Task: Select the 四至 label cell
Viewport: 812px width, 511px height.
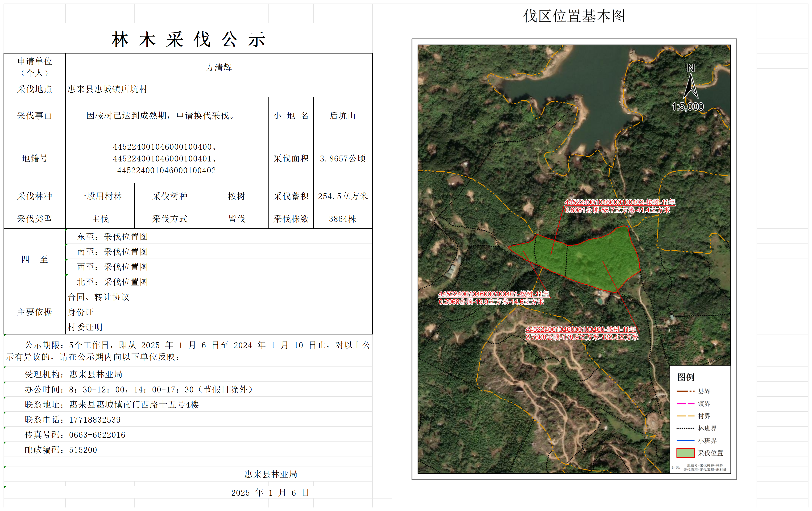Action: 35,259
